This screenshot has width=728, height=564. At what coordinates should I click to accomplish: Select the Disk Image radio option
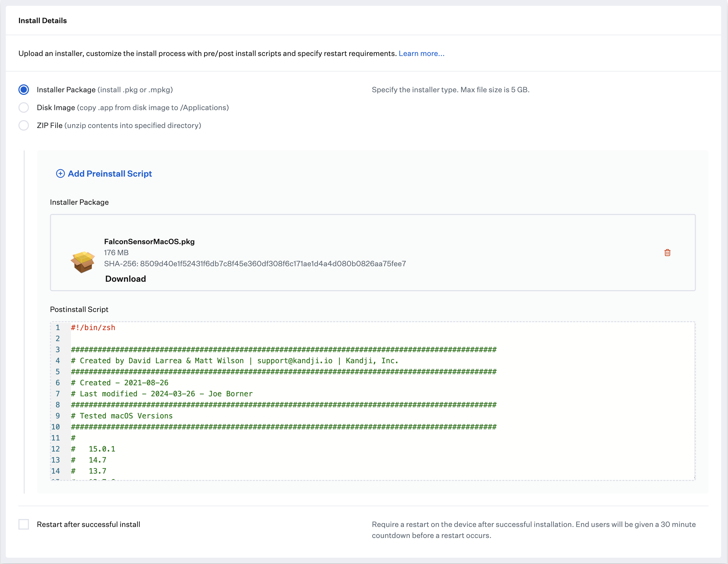click(24, 107)
